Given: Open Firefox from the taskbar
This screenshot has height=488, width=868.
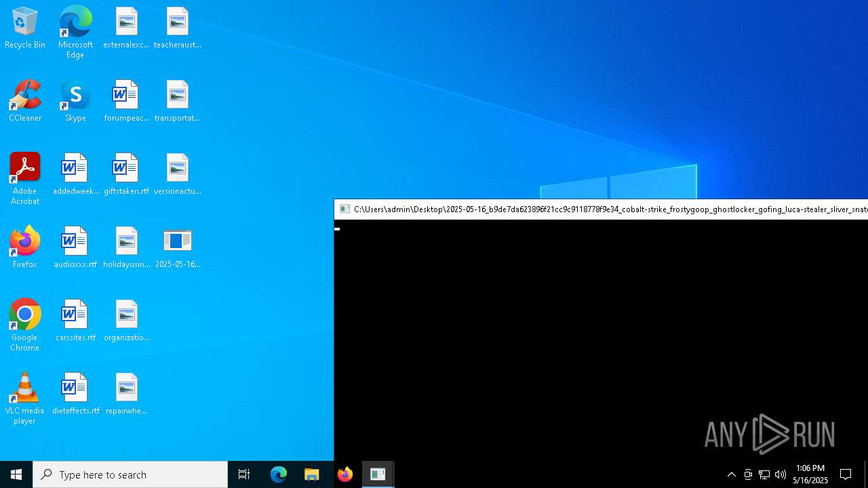Looking at the screenshot, I should point(345,474).
